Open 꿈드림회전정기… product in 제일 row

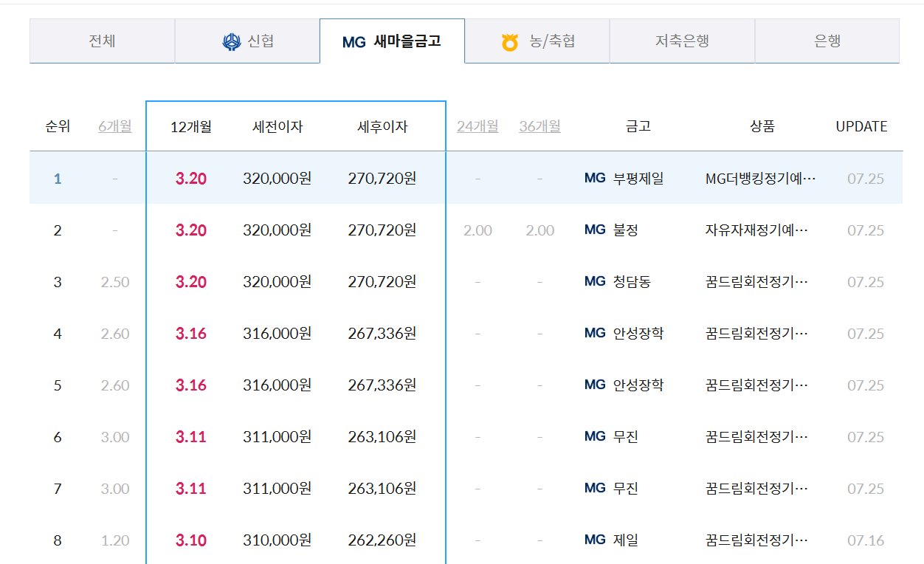[757, 540]
